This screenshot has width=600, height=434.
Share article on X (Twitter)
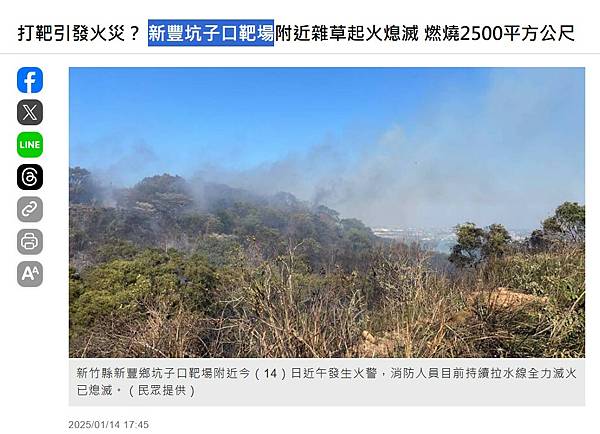coord(30,112)
